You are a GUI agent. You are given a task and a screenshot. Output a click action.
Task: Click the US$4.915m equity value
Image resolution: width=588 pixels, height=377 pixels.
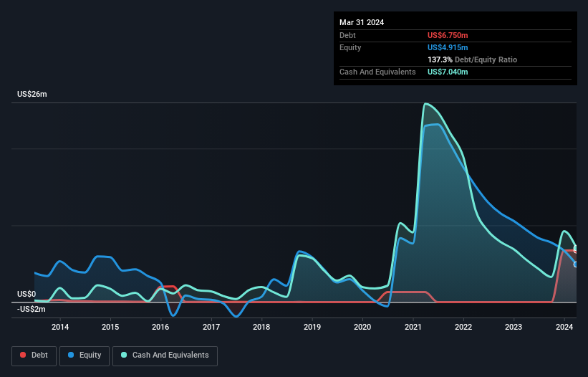click(x=448, y=47)
